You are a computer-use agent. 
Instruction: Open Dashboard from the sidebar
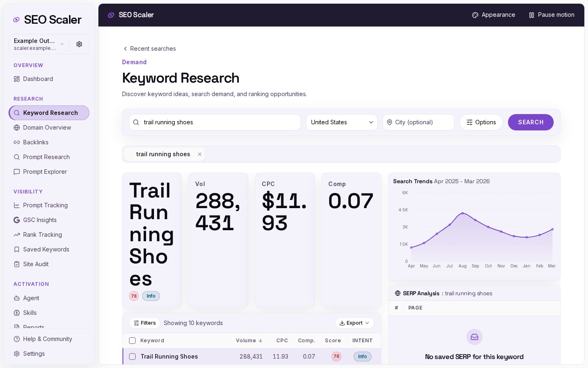[49, 79]
